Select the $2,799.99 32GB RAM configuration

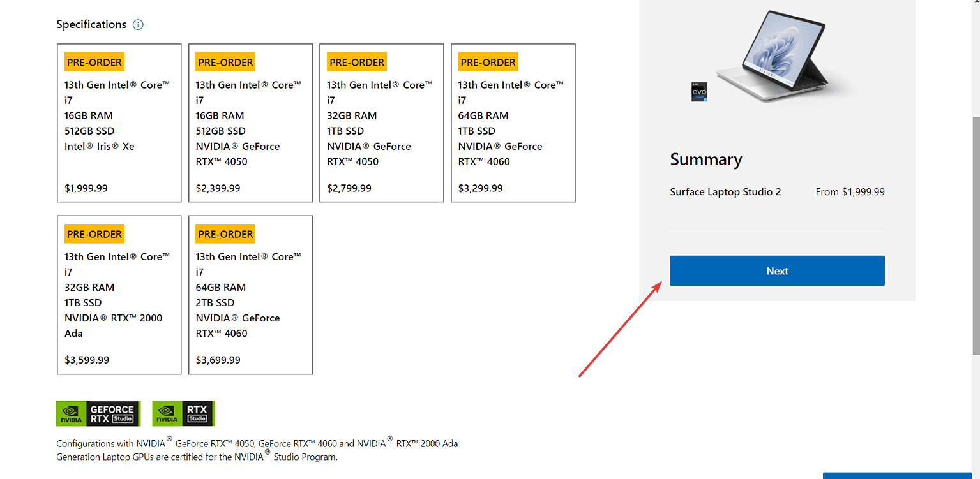pos(382,123)
